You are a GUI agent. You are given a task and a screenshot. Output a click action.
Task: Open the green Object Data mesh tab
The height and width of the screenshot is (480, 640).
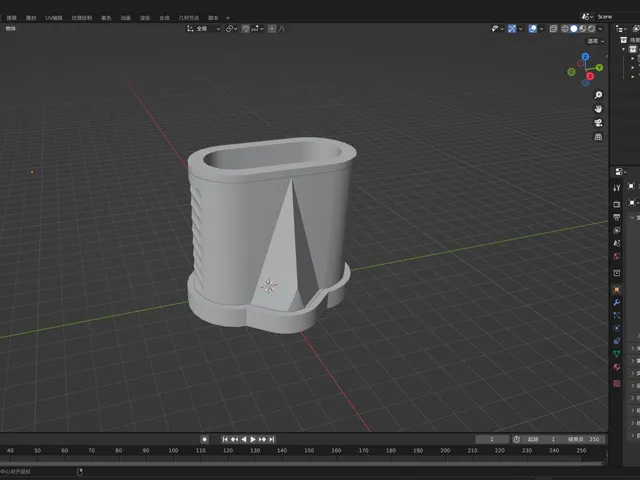616,354
